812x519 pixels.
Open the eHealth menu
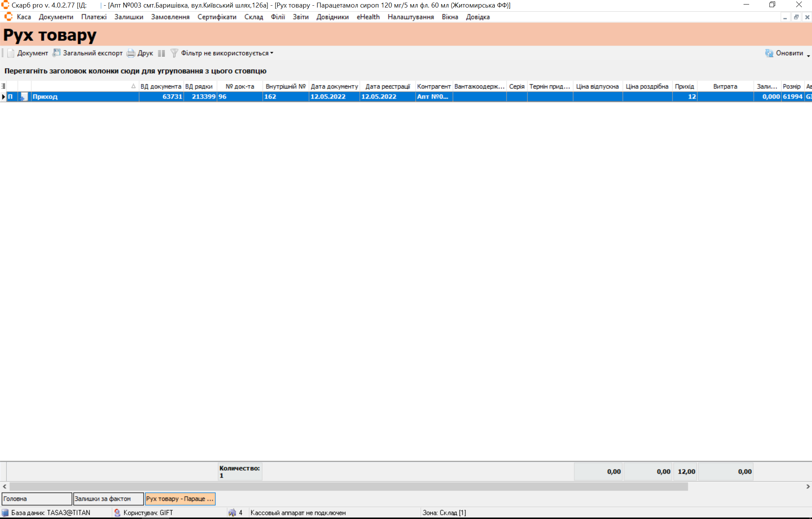(x=368, y=17)
